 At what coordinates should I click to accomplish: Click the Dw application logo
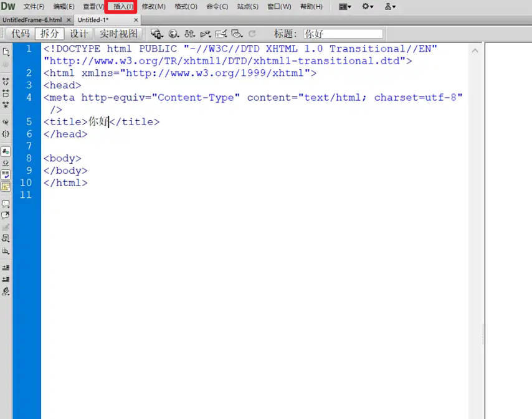8,6
